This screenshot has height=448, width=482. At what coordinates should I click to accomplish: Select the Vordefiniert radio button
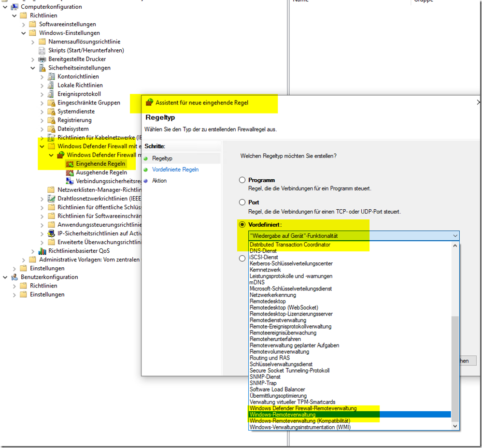(242, 225)
